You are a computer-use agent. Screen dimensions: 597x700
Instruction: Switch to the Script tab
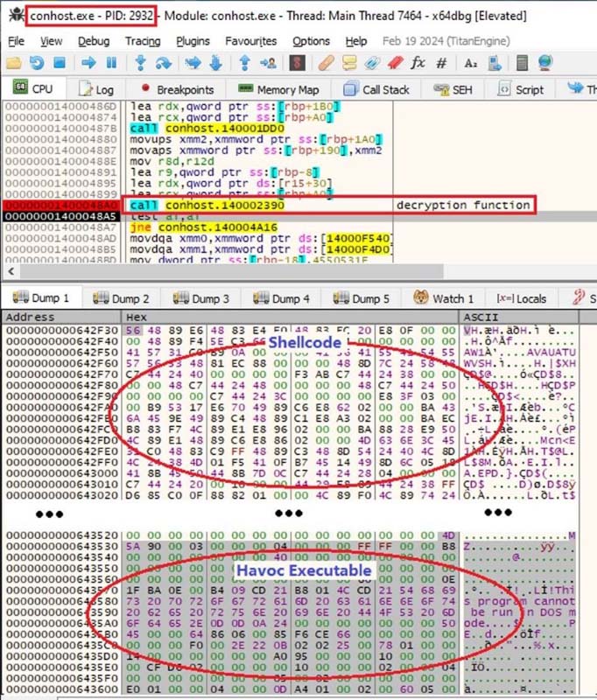[521, 89]
